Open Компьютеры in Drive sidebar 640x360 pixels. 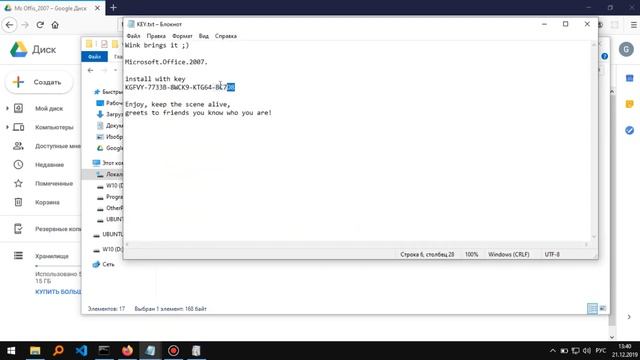(x=54, y=127)
